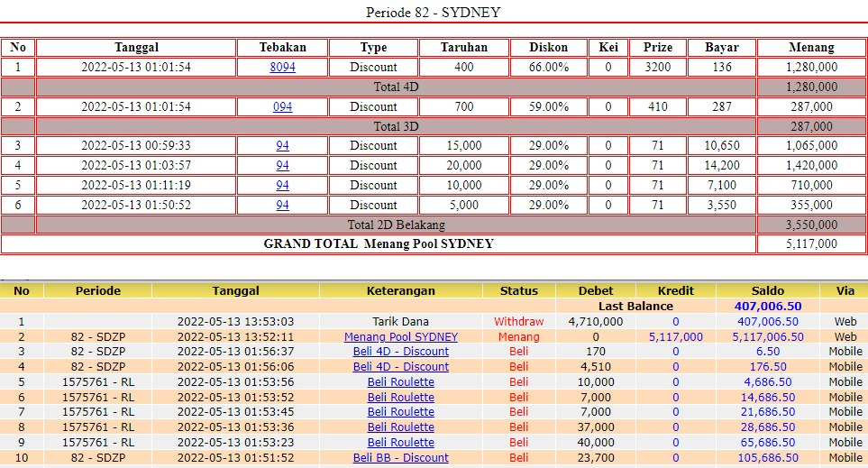Image resolution: width=868 pixels, height=468 pixels.
Task: Select the Menang status text
Action: click(x=518, y=336)
